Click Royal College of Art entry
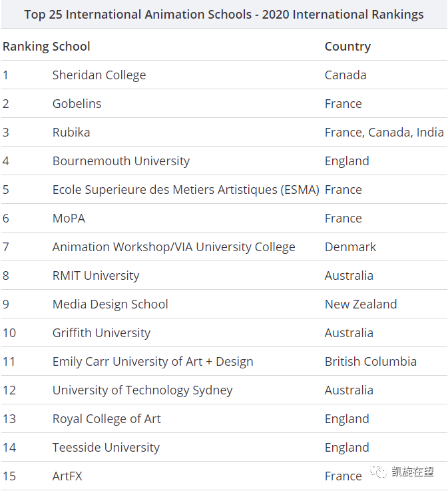The height and width of the screenshot is (491, 448). click(107, 419)
